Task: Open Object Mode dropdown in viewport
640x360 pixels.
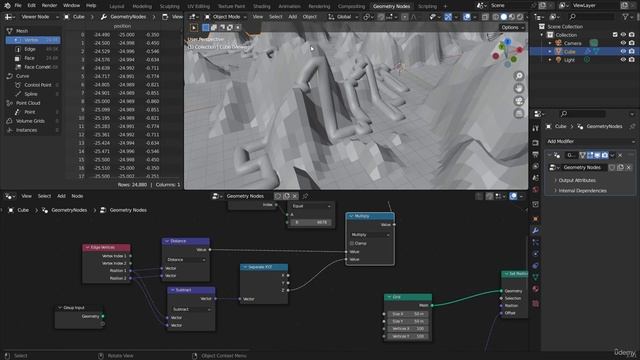Action: (x=226, y=17)
